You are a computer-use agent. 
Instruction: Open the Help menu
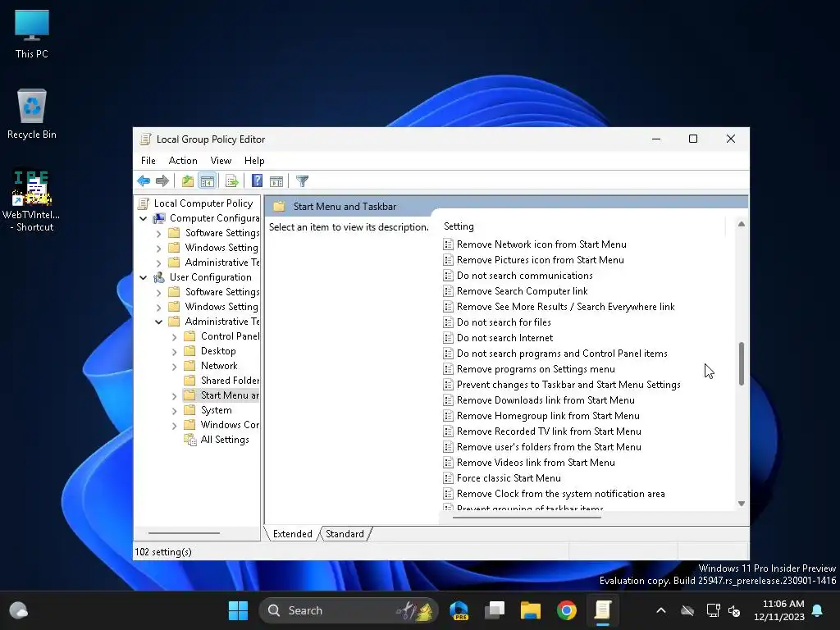coord(254,161)
